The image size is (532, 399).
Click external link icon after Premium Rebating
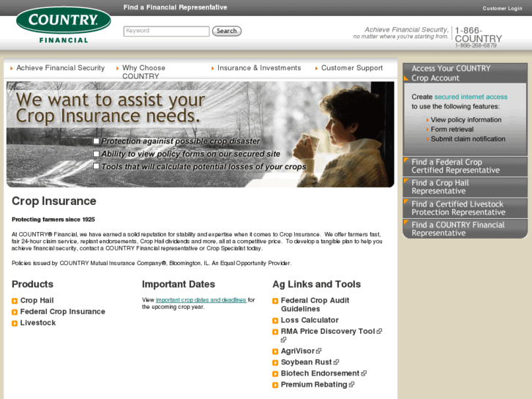(x=351, y=384)
